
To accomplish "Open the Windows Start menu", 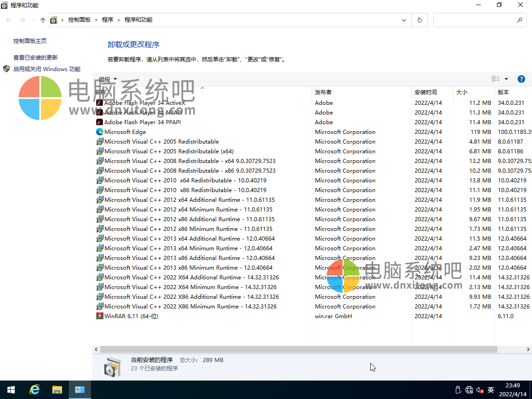I will (x=11, y=389).
